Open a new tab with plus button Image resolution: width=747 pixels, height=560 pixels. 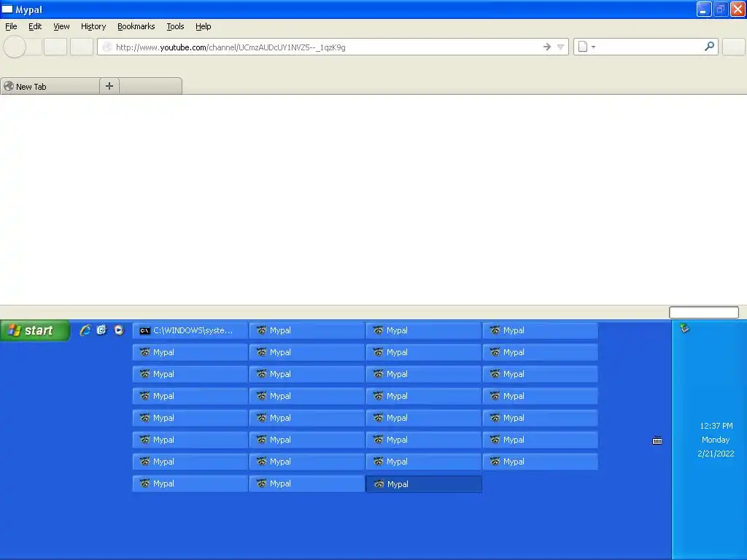109,86
